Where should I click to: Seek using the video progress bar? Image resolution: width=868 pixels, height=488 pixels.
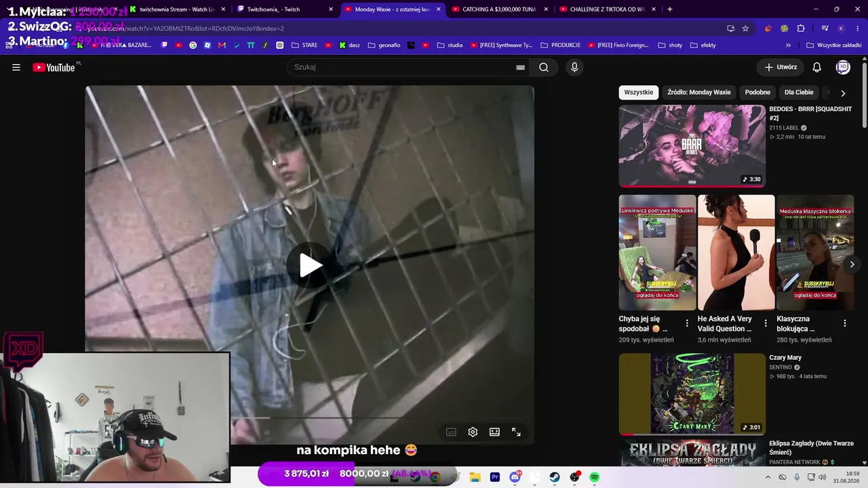(x=310, y=418)
